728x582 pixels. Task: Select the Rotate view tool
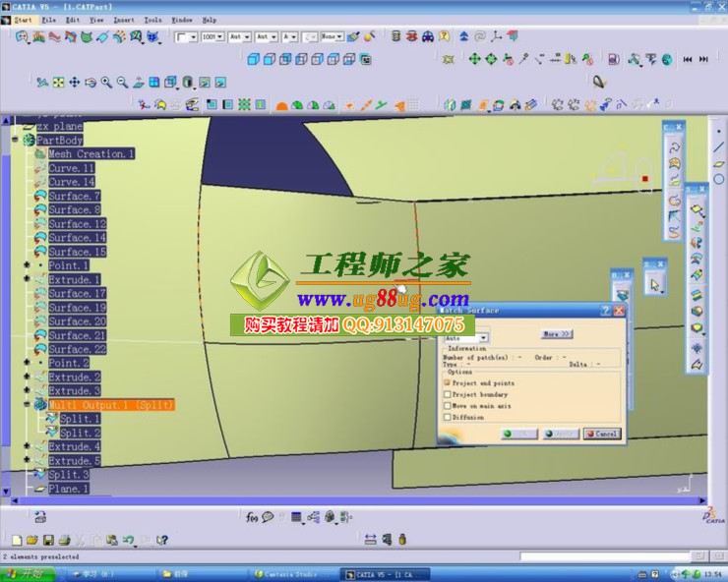(91, 83)
